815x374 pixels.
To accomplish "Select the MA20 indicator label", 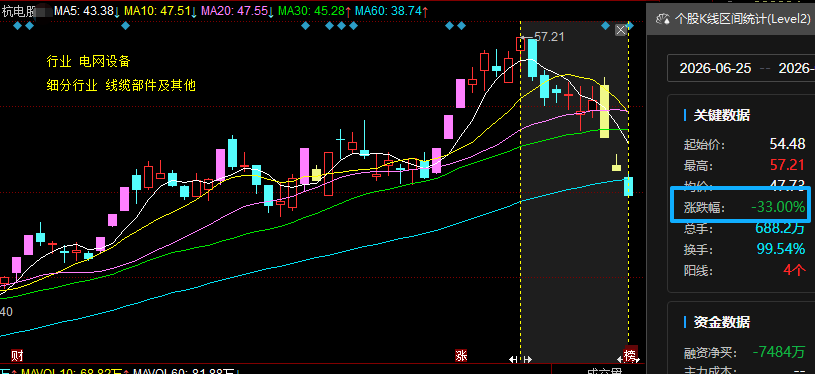I will pyautogui.click(x=237, y=10).
